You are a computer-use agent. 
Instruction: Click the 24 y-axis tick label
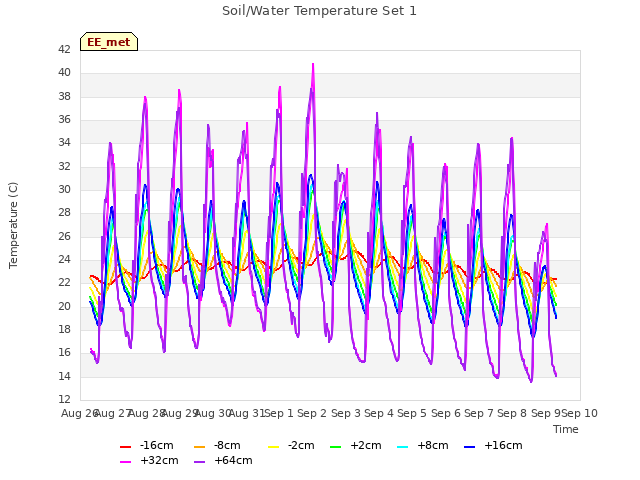pos(64,260)
